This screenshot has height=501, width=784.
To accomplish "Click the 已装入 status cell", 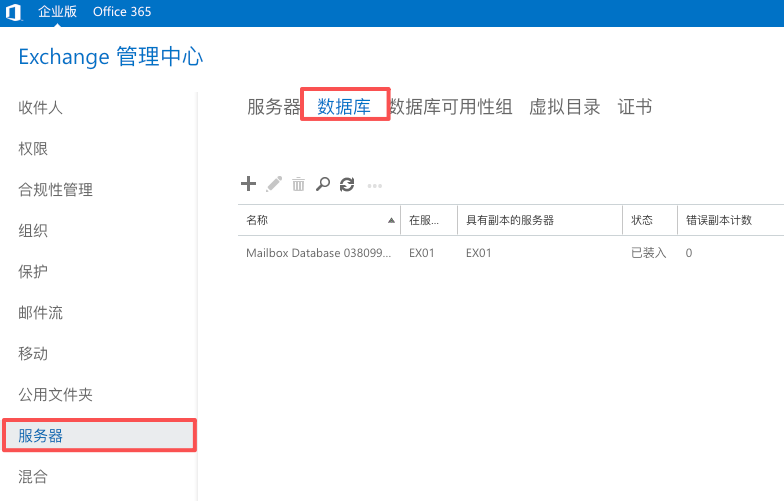I will [x=648, y=253].
